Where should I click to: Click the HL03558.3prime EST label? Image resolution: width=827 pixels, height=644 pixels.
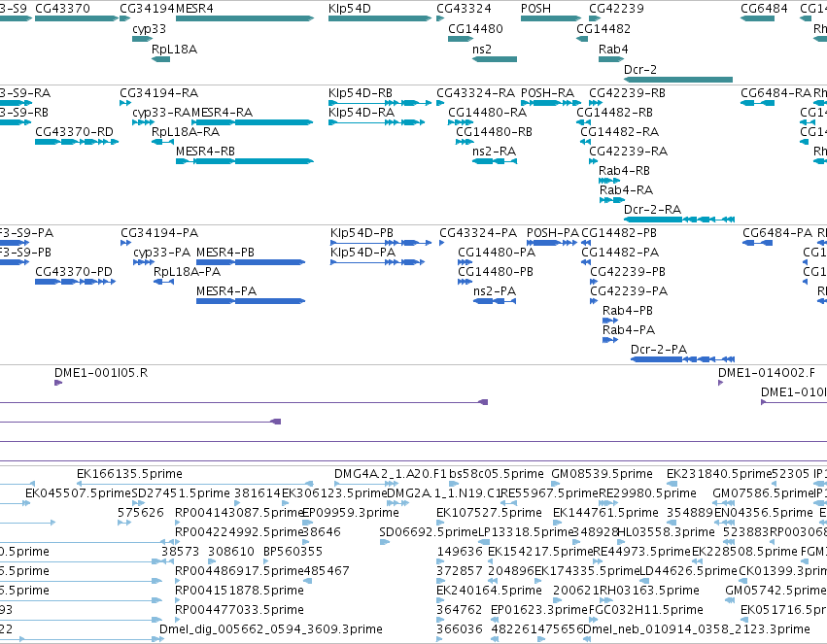[666, 532]
